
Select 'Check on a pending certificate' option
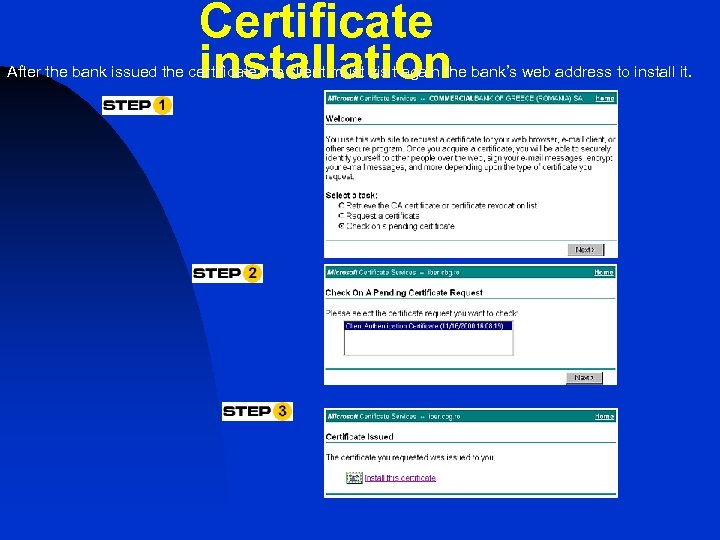(x=341, y=226)
